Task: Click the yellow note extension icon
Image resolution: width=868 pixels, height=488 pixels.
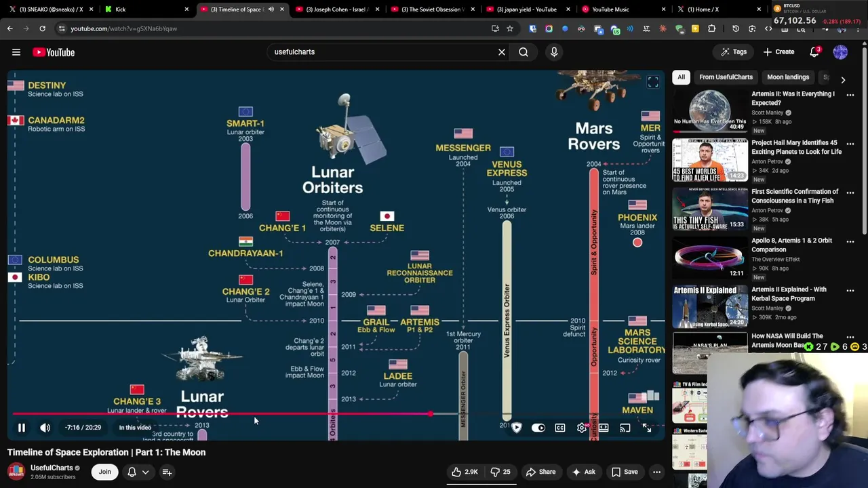Action: click(x=695, y=28)
